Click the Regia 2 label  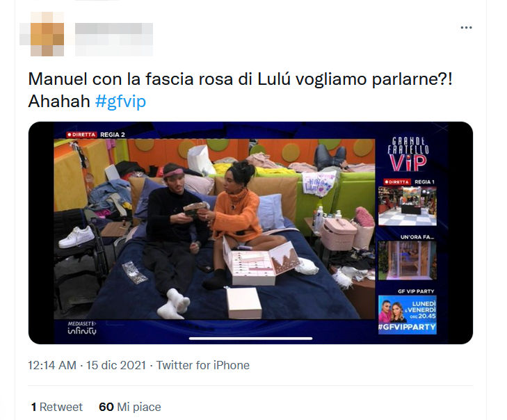(x=113, y=134)
